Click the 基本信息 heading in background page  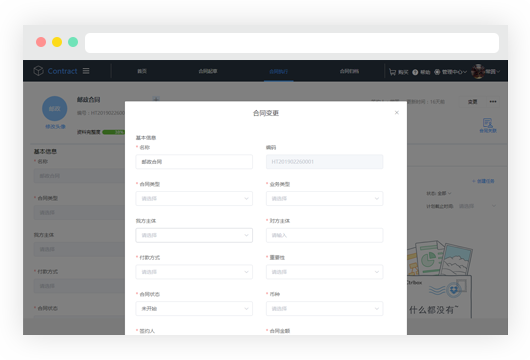[x=45, y=151]
